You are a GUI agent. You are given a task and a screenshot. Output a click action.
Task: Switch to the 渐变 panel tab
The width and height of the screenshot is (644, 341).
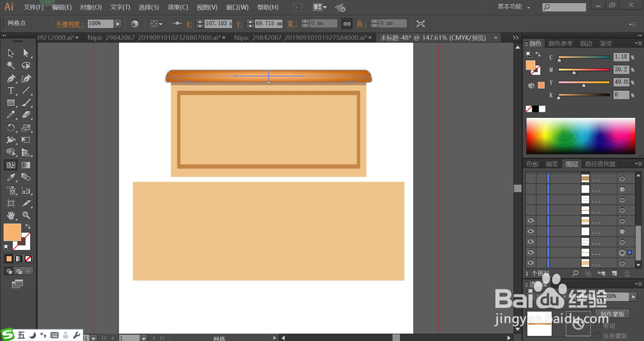(x=606, y=43)
